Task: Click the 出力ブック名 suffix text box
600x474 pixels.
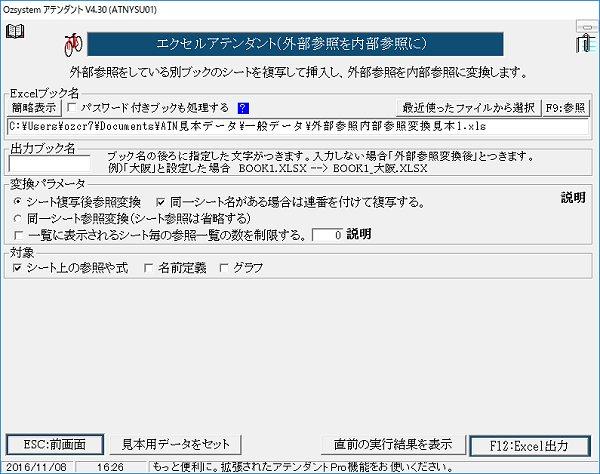Action: point(49,162)
